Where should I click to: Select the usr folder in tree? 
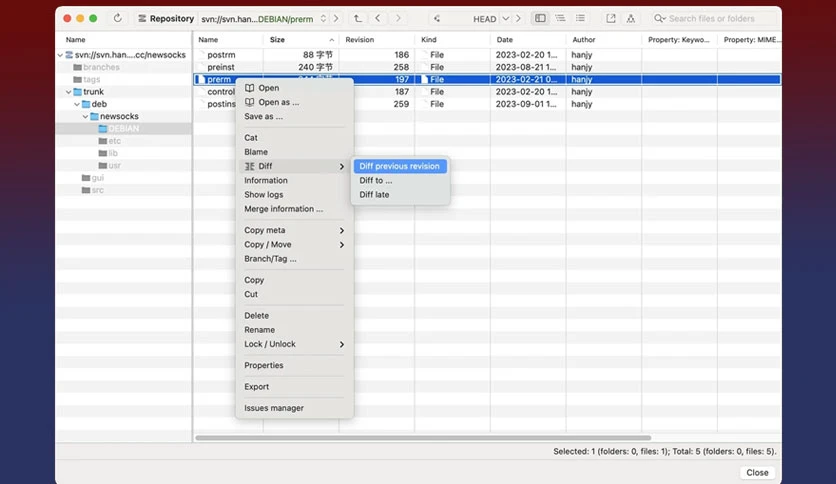click(x=110, y=165)
